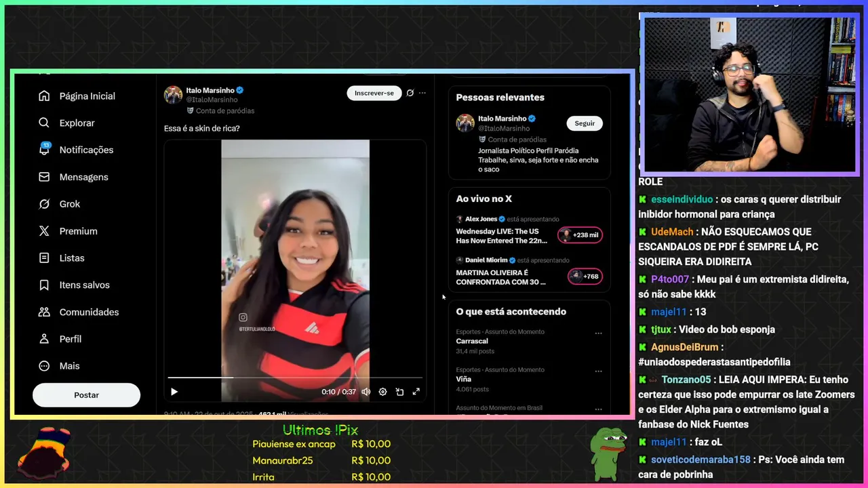Click 'Pessoas relevantes' heading
Screen dimensions: 868x488
500,98
